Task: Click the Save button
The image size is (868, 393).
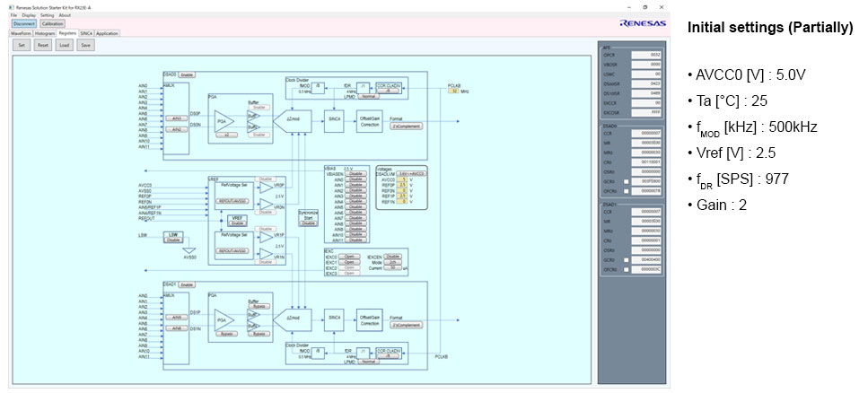Action: [x=85, y=46]
